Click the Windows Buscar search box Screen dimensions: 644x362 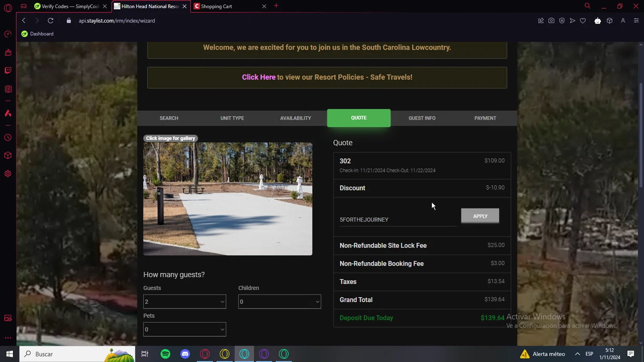click(77, 354)
